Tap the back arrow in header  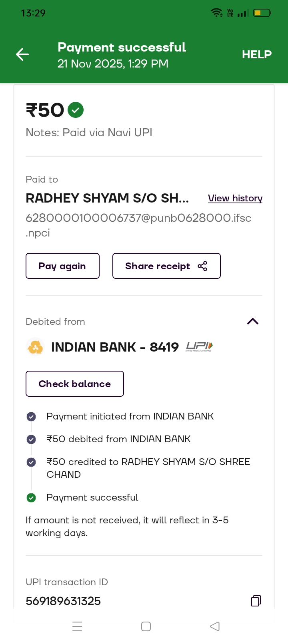click(22, 54)
